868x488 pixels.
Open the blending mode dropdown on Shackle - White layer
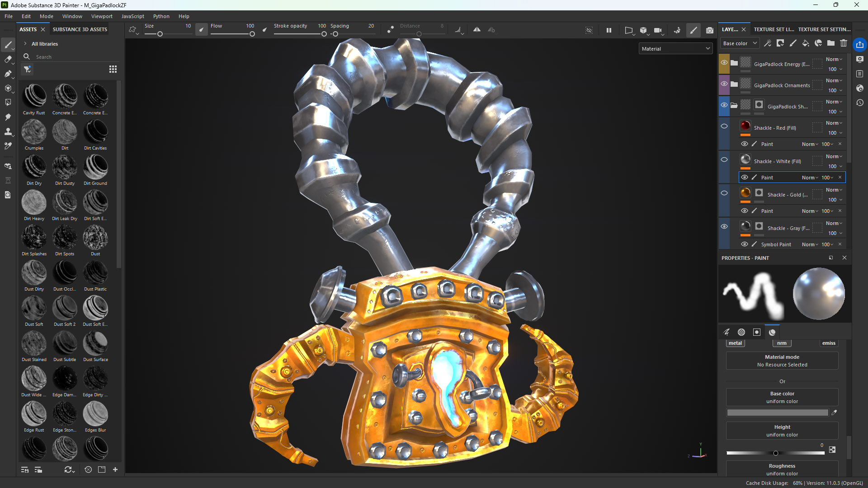tap(833, 156)
